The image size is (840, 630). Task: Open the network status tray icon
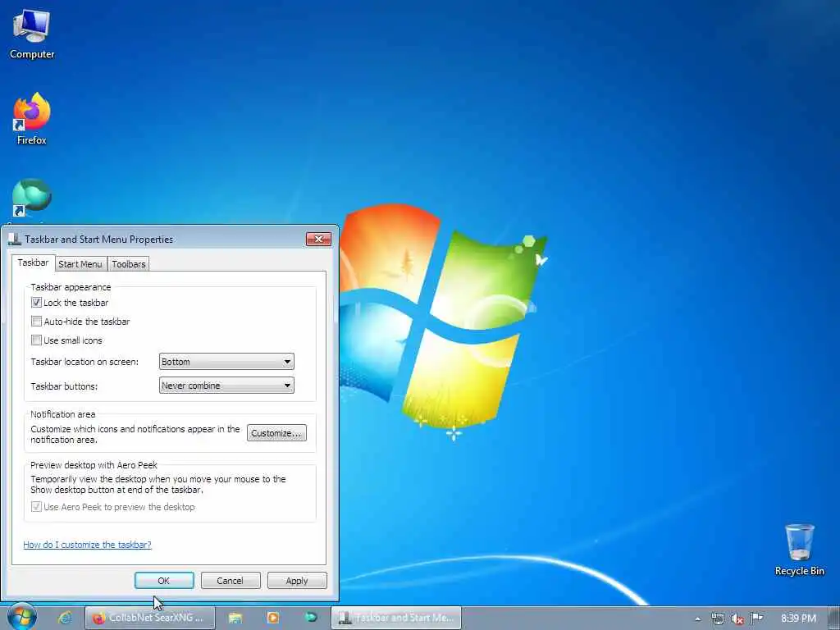pos(718,619)
